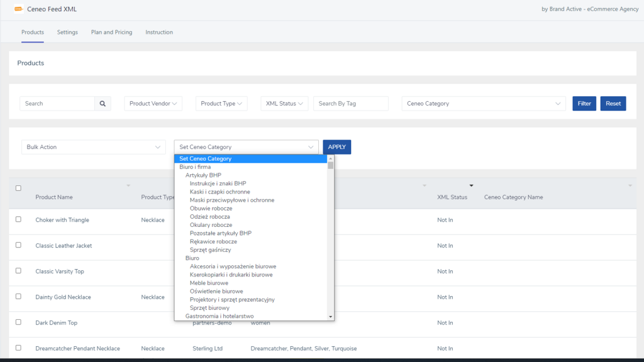This screenshot has width=644, height=362.
Task: Expand the XML Status filter dropdown
Action: coord(284,104)
